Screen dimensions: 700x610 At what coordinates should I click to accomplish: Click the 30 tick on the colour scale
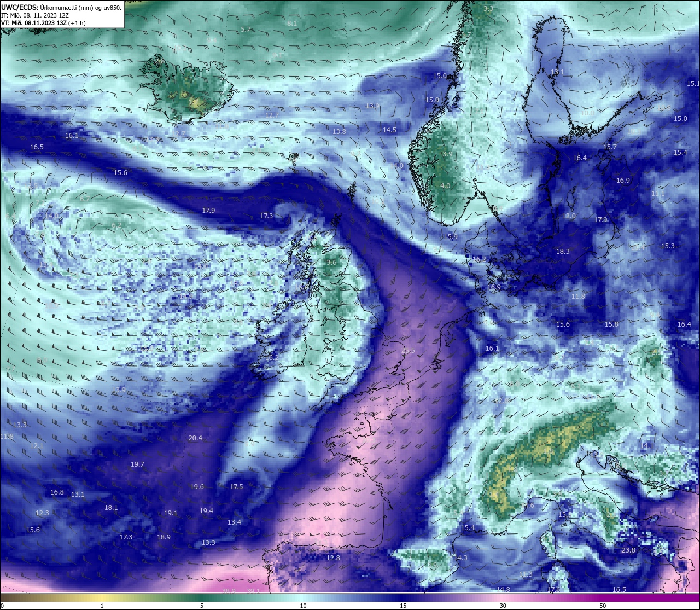tap(503, 606)
